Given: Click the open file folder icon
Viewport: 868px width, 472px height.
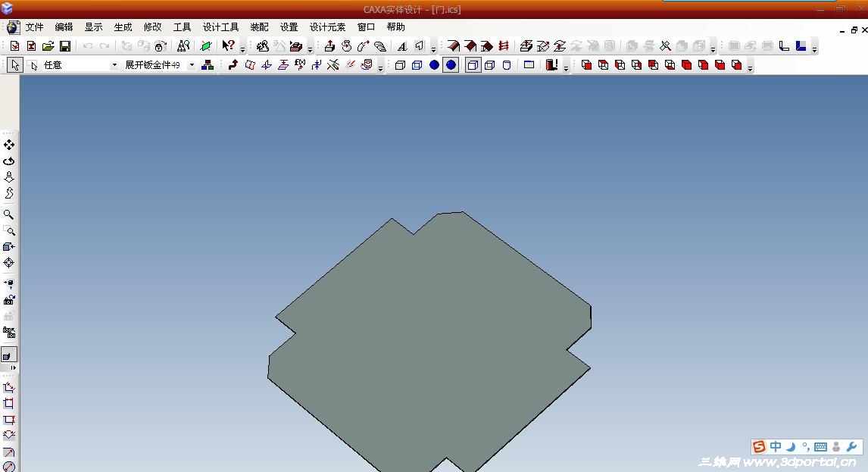Looking at the screenshot, I should point(48,46).
